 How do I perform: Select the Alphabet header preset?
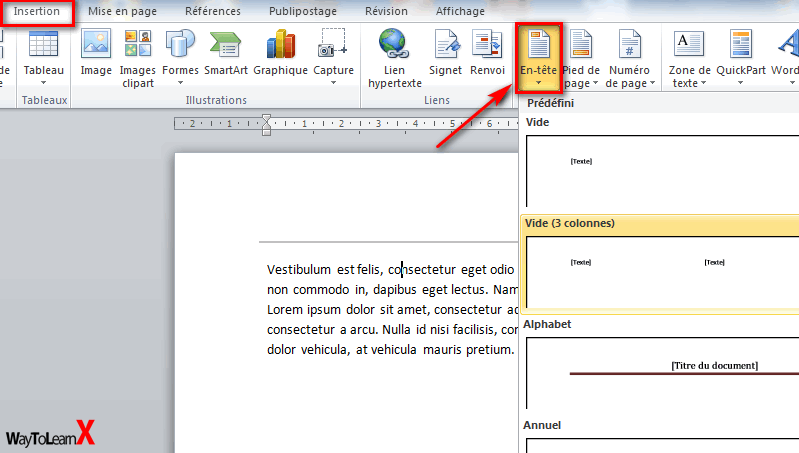pos(660,371)
